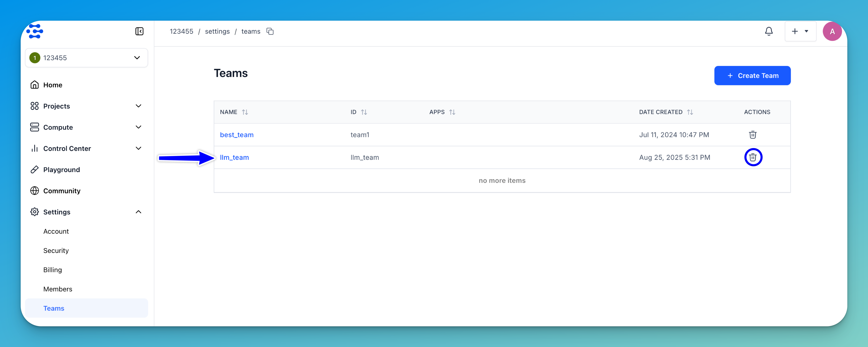Open the Playground menu item
Viewport: 868px width, 347px height.
(61, 170)
